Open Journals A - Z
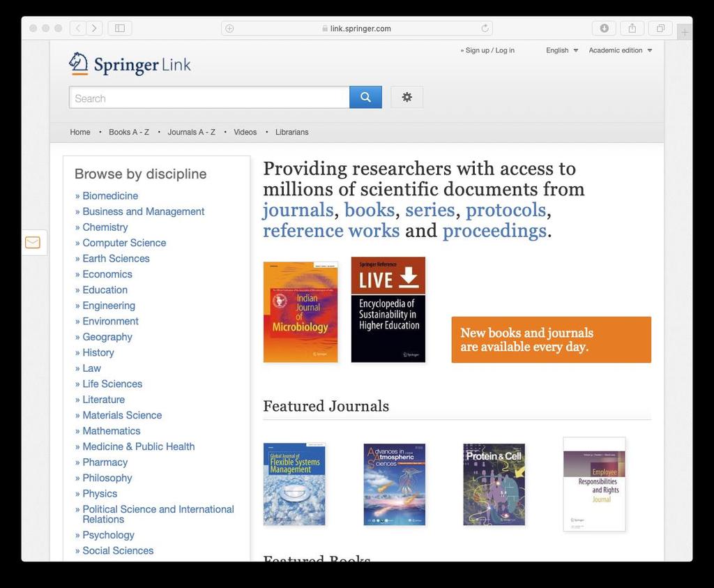The height and width of the screenshot is (588, 714). 191,132
